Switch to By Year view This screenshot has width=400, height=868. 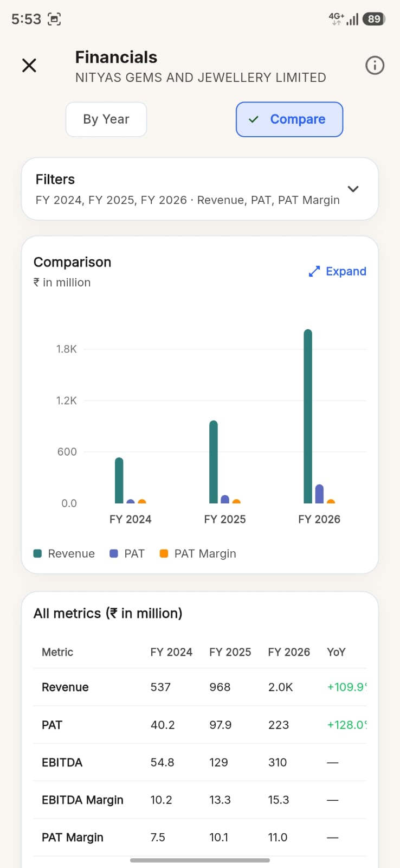tap(106, 119)
